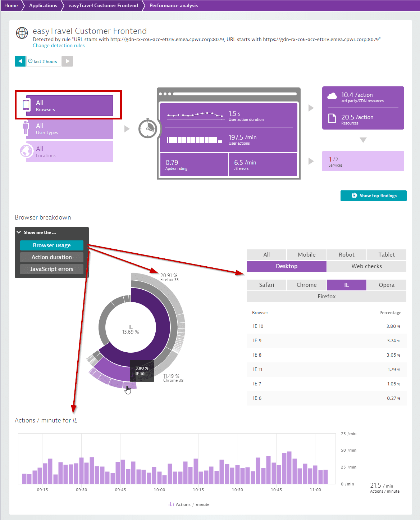Select the All Locations tile
420x520 pixels.
coord(70,152)
